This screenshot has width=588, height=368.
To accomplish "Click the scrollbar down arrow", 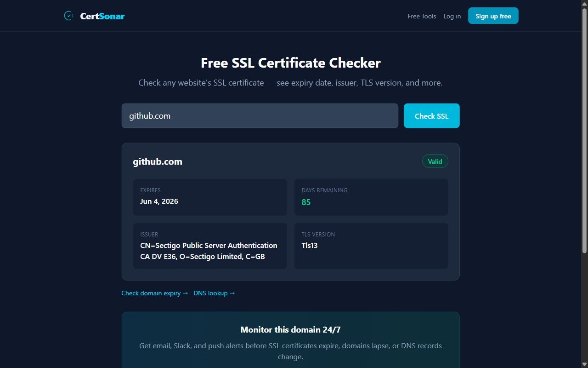I will coord(584,364).
